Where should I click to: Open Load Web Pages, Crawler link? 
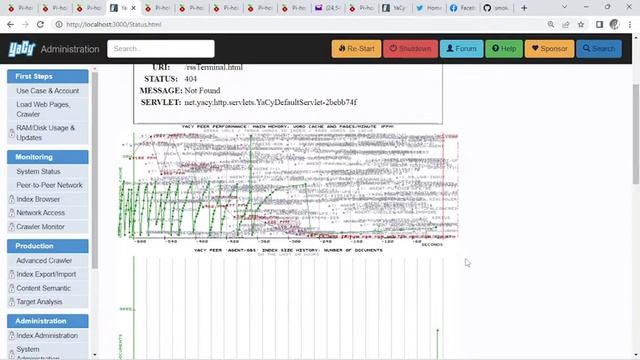pyautogui.click(x=43, y=109)
